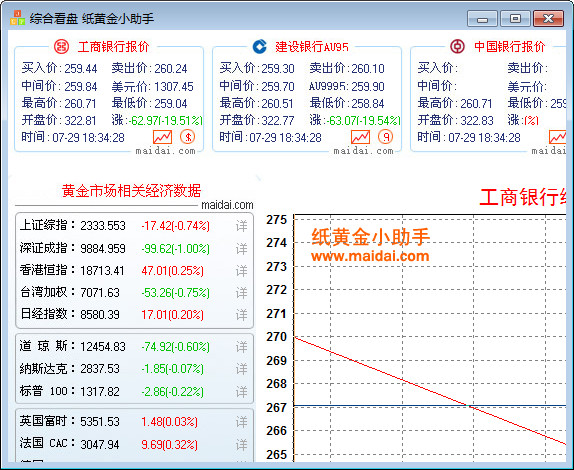Viewport: 574px width, 470px height.
Task: Click CCB buy price 259.30
Action: pos(278,68)
